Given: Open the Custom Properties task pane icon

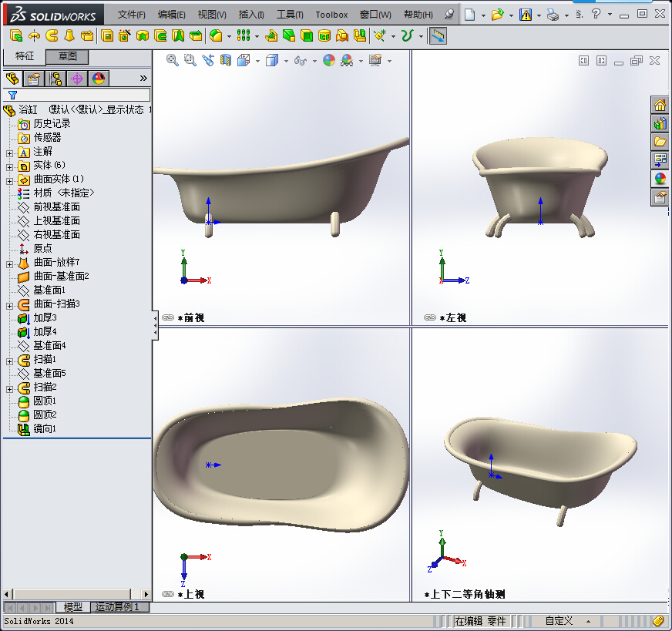Looking at the screenshot, I should [x=660, y=197].
